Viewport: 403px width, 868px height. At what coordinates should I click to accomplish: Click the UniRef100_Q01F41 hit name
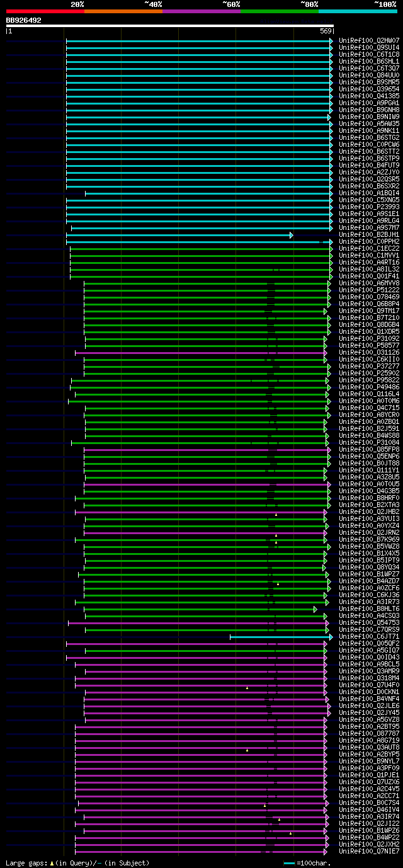click(369, 277)
